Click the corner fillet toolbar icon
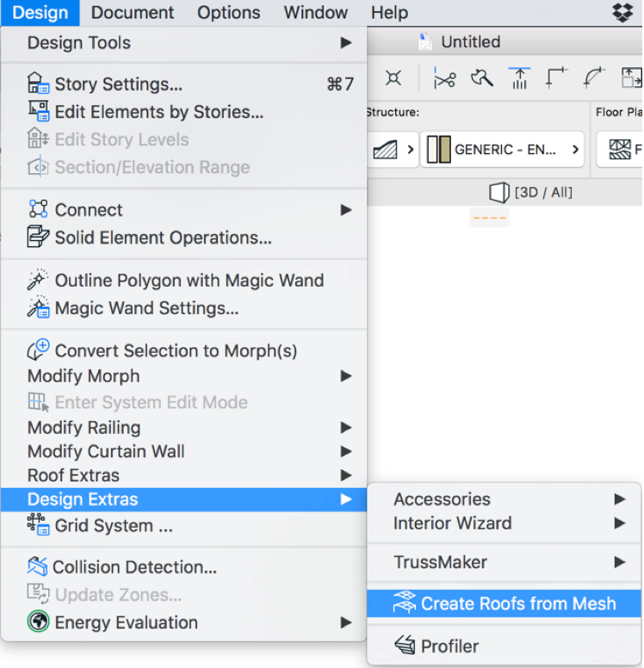 pos(556,77)
